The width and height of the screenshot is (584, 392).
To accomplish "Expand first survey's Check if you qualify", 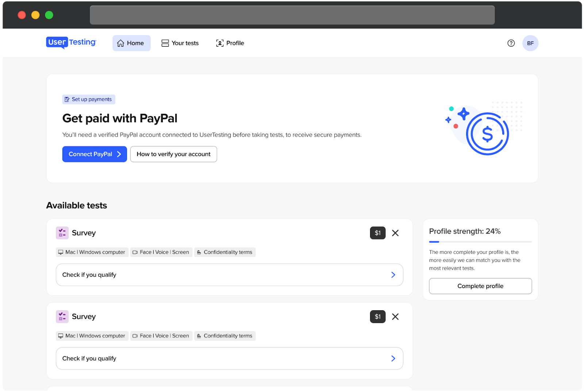I will (229, 275).
